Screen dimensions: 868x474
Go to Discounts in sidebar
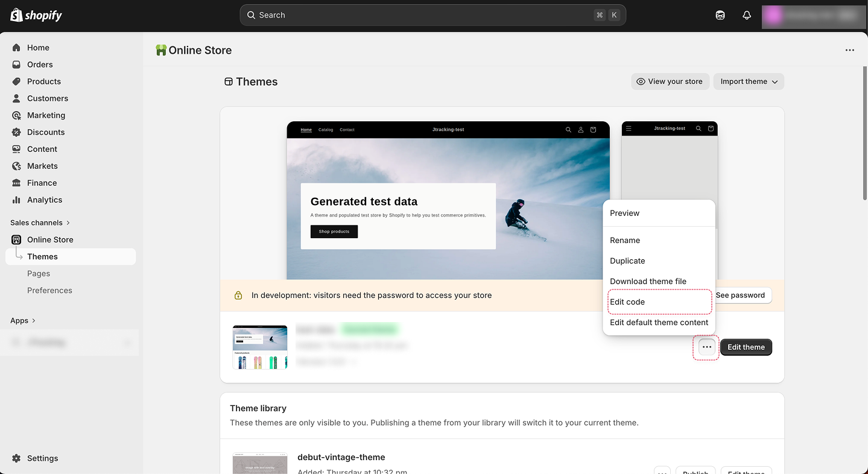click(x=45, y=132)
